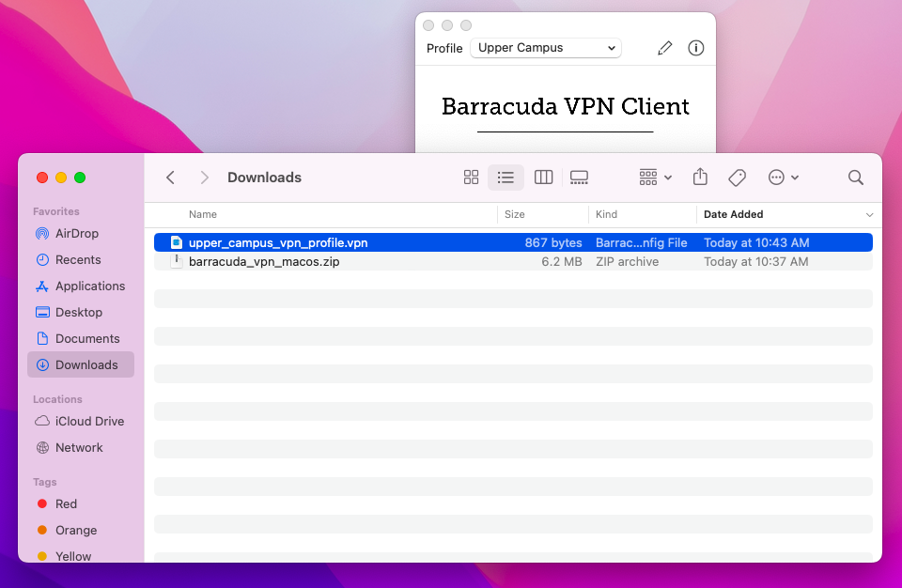
Task: Sort files by Size column
Action: point(514,214)
